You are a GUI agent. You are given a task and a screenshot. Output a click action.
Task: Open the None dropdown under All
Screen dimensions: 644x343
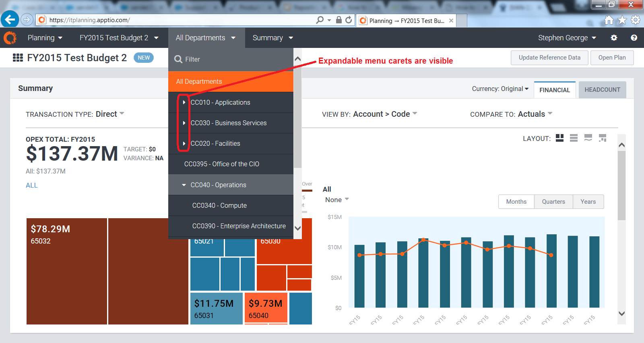[x=337, y=200]
